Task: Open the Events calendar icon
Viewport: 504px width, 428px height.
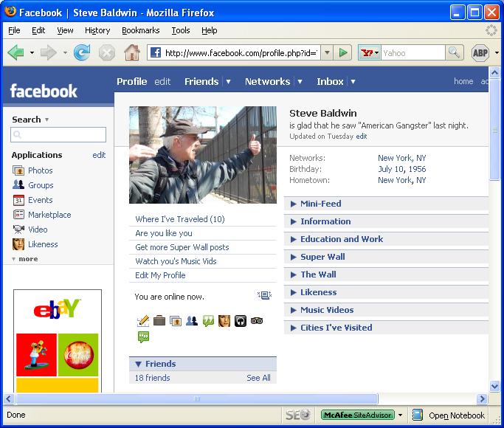Action: tap(18, 200)
